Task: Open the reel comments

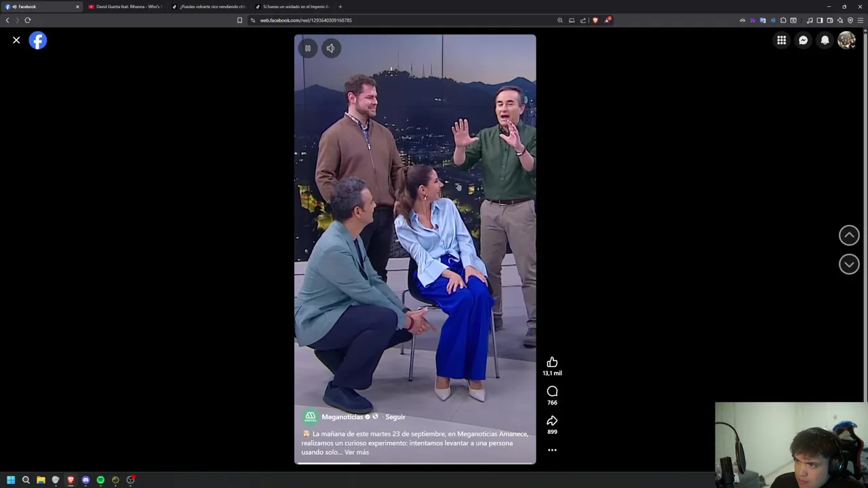Action: pyautogui.click(x=552, y=391)
